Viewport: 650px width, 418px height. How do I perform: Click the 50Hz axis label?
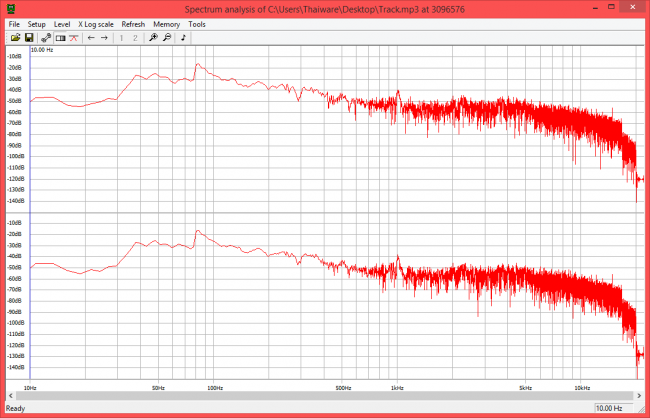coord(158,388)
